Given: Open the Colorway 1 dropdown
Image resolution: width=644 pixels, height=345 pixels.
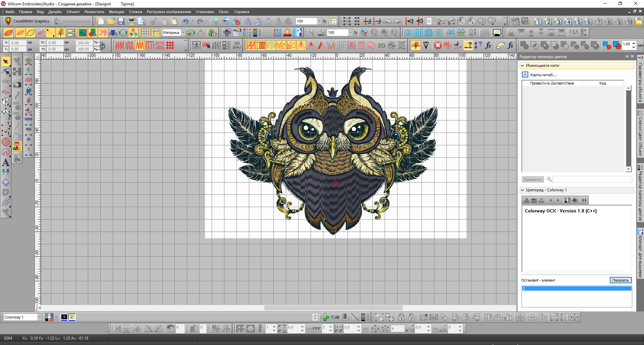Looking at the screenshot, I should pyautogui.click(x=40, y=317).
